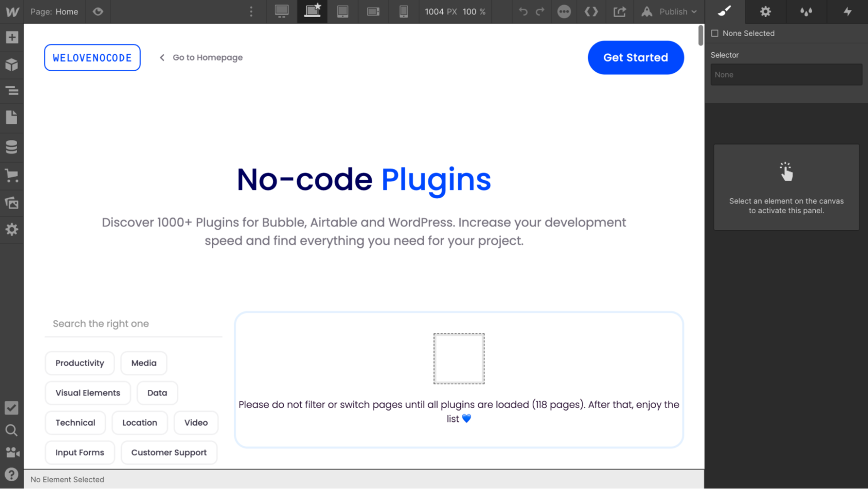Open the CMS Collections panel
Screen dimensions: 868x489
coord(12,147)
